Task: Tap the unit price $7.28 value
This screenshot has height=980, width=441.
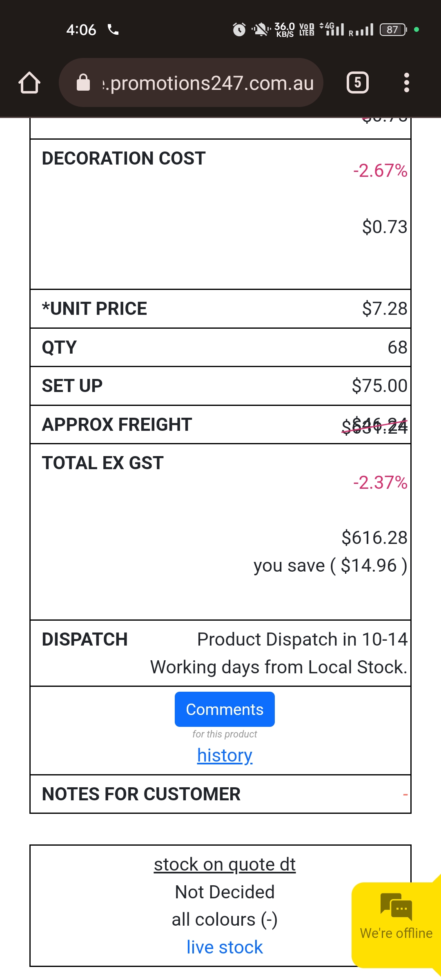Action: 384,309
